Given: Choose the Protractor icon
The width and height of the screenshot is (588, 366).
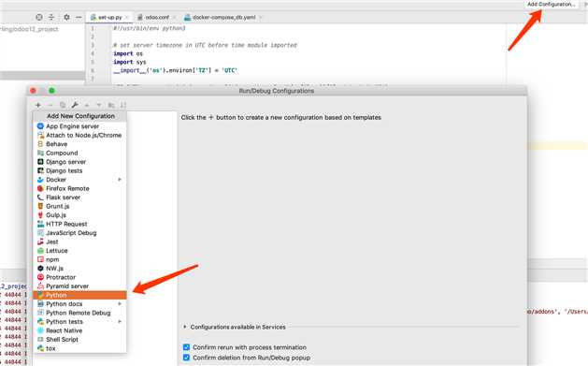Looking at the screenshot, I should (40, 277).
